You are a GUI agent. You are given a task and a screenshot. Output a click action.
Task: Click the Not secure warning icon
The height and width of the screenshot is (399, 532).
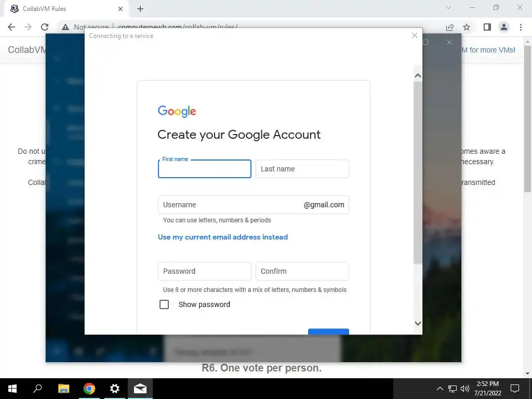pyautogui.click(x=65, y=27)
